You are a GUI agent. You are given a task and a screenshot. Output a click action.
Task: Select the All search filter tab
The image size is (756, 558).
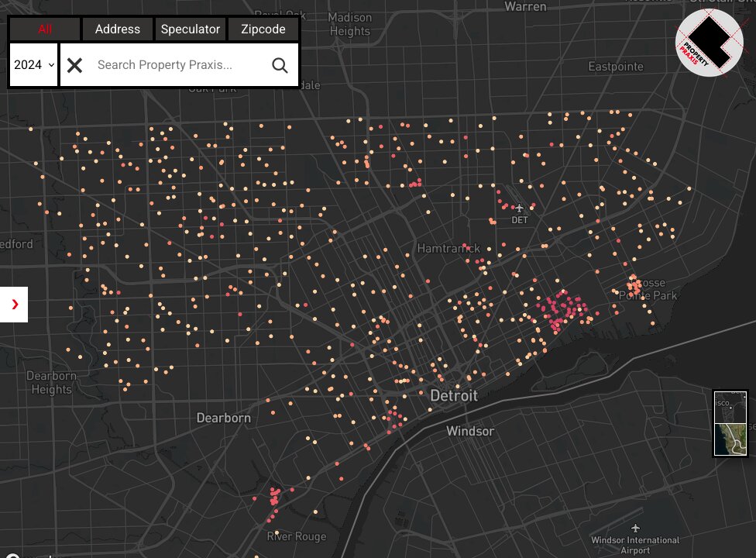pyautogui.click(x=45, y=29)
